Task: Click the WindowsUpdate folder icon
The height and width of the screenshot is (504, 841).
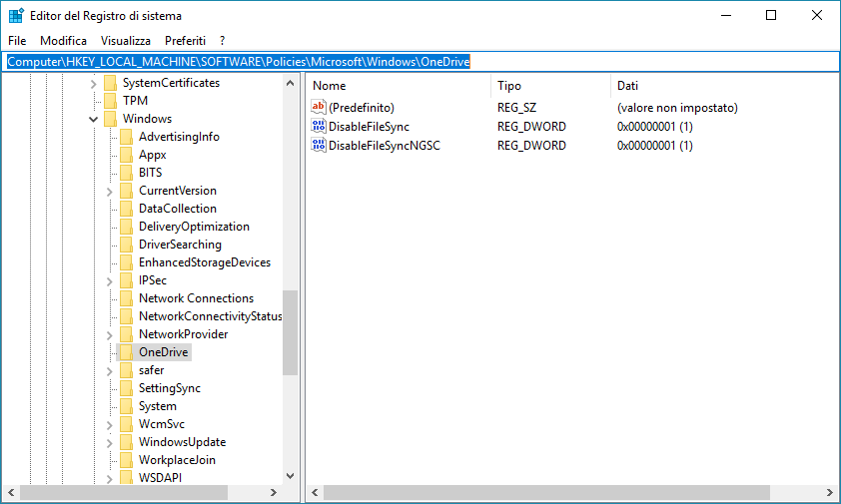Action: point(127,442)
